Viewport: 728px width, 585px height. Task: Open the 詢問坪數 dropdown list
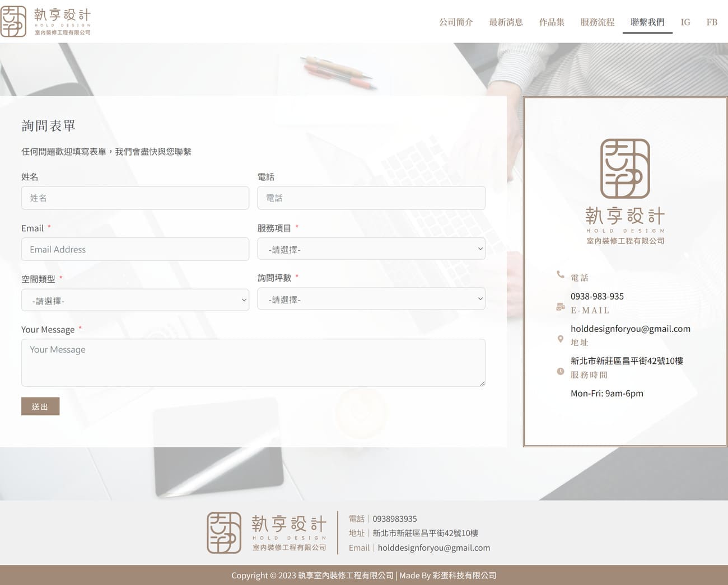(371, 299)
